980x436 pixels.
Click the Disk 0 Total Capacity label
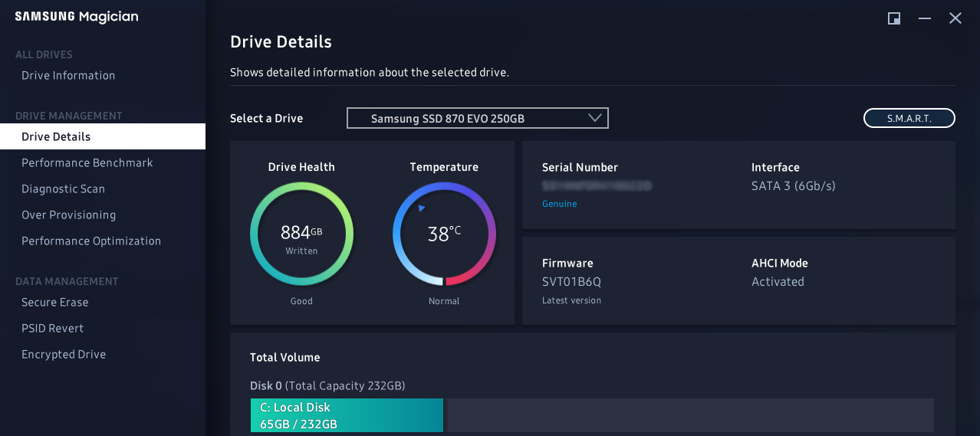327,385
